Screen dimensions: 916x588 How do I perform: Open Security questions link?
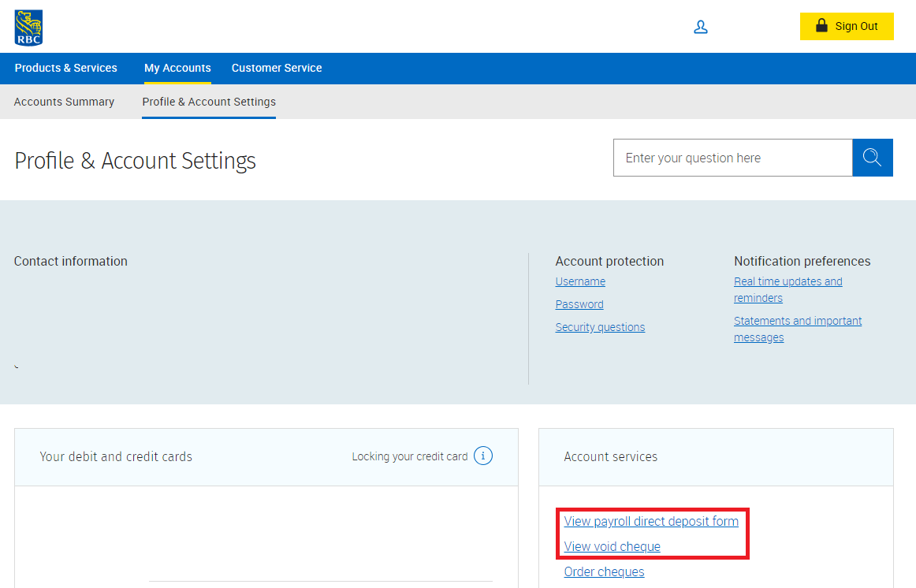pos(600,327)
